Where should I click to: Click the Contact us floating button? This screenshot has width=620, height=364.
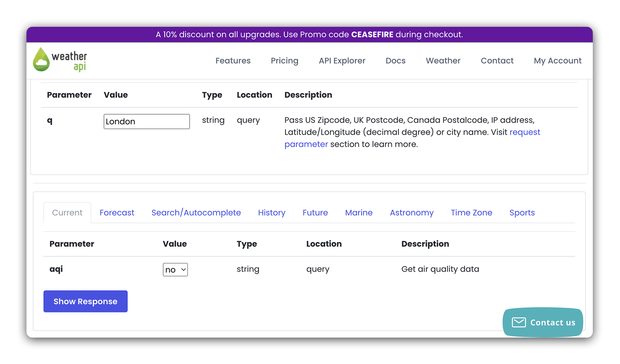[x=543, y=322]
